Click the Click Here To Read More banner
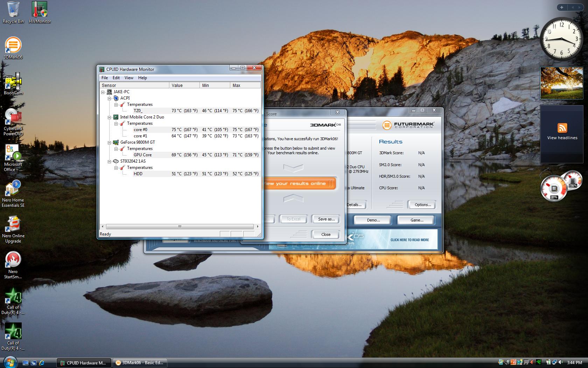The width and height of the screenshot is (588, 368). 409,240
